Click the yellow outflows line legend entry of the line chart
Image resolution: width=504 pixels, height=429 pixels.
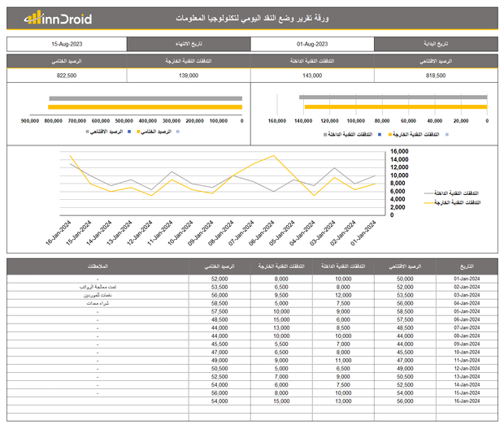coord(452,202)
